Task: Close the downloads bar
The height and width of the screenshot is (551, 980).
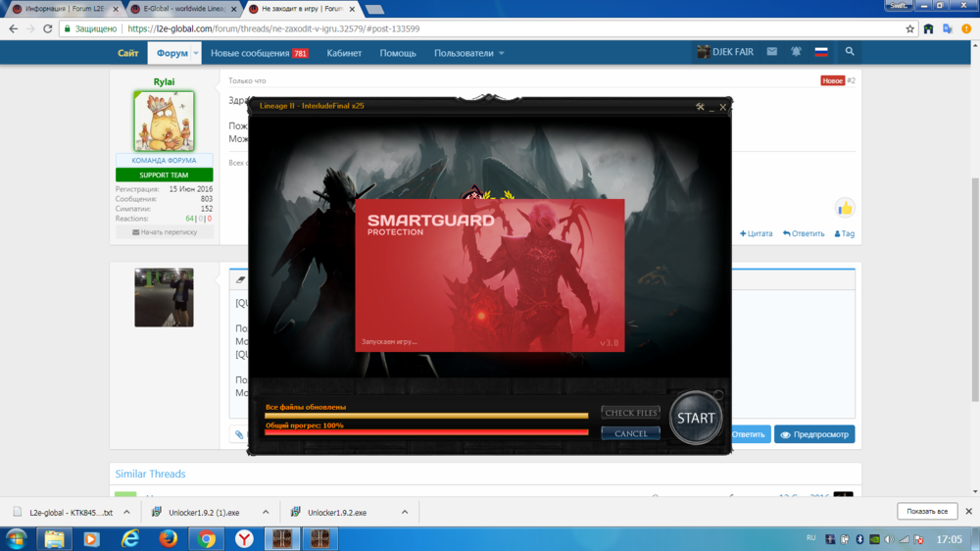Action: tap(969, 511)
